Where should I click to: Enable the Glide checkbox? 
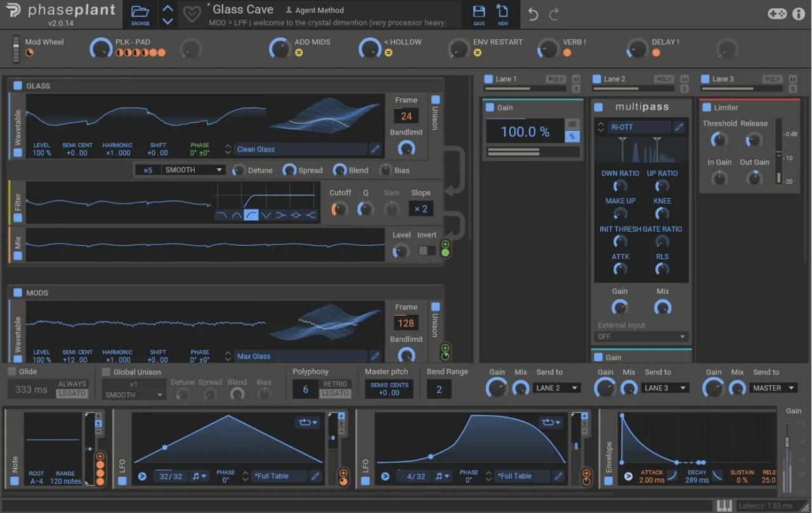click(x=12, y=371)
